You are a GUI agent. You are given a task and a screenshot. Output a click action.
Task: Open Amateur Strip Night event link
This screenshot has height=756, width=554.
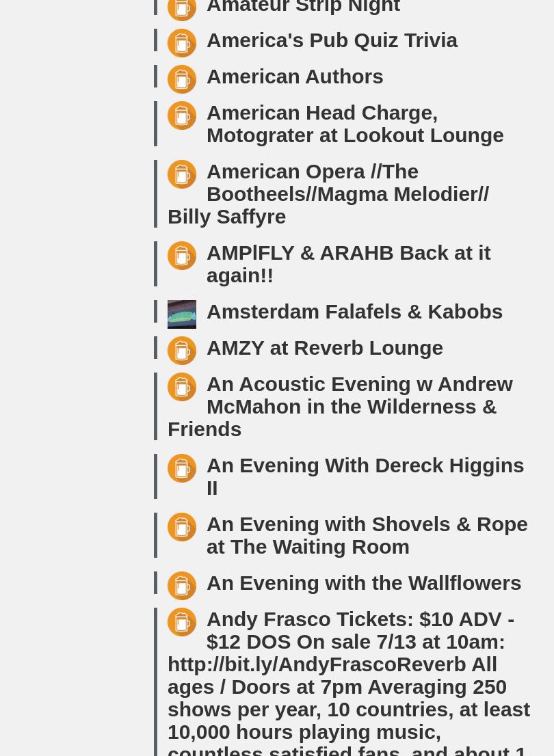point(303,7)
